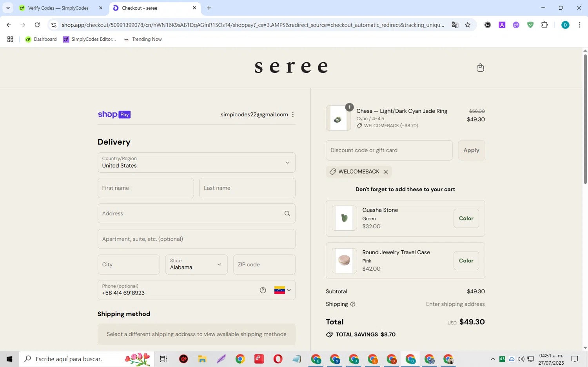
Task: Expand the Country/Region dropdown
Action: click(196, 163)
